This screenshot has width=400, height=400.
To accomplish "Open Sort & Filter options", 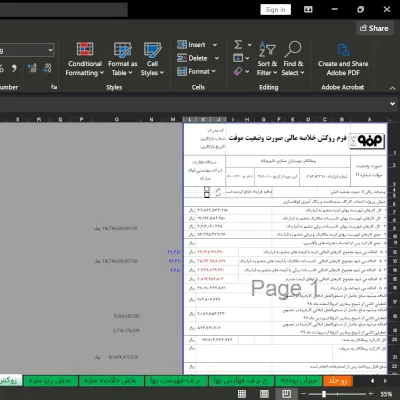I will (x=267, y=59).
